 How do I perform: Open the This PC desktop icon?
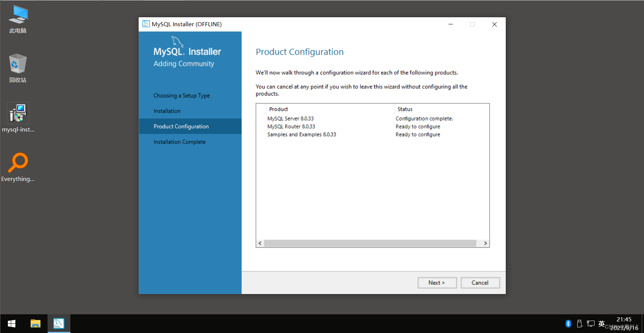click(x=18, y=19)
